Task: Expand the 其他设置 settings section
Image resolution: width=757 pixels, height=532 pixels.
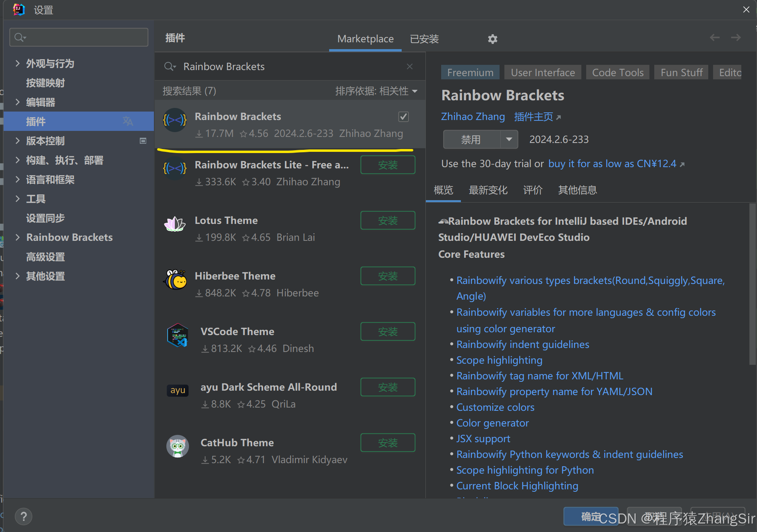Action: [x=17, y=276]
